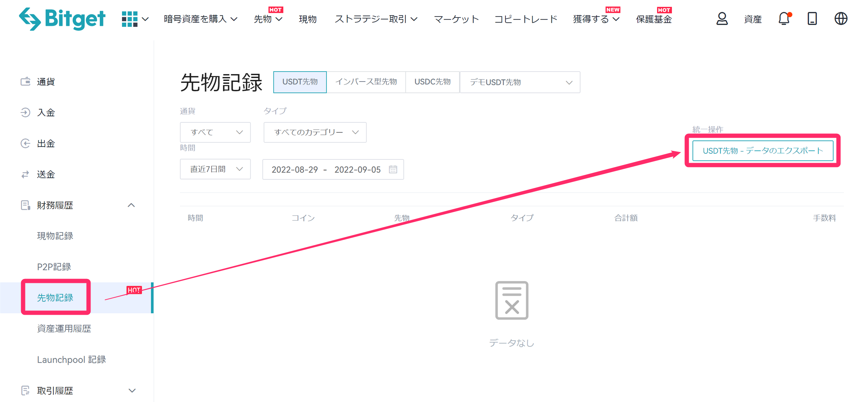Click the データなし empty-state icon
This screenshot has height=402, width=868.
click(512, 300)
